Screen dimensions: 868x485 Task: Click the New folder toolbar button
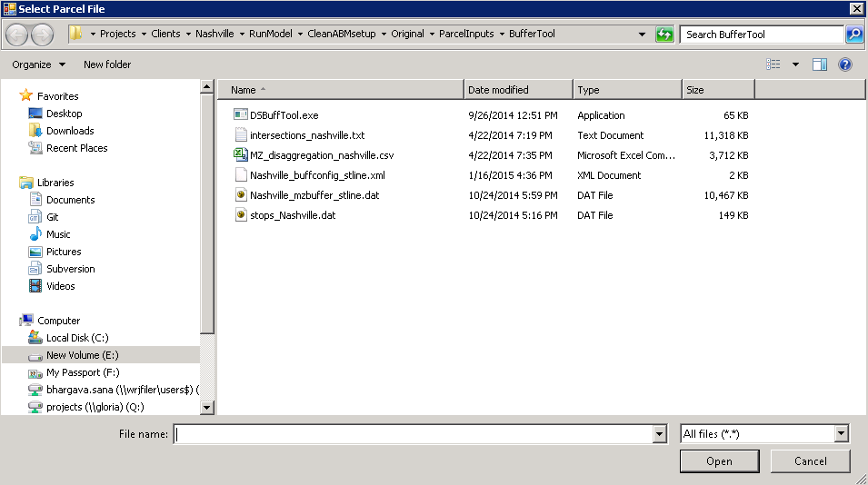[107, 64]
